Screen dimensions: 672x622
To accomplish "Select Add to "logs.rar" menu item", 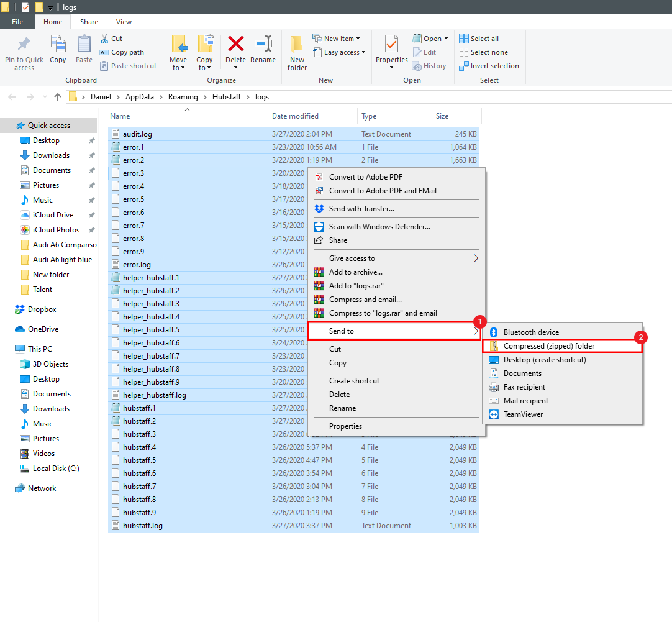I will point(356,286).
